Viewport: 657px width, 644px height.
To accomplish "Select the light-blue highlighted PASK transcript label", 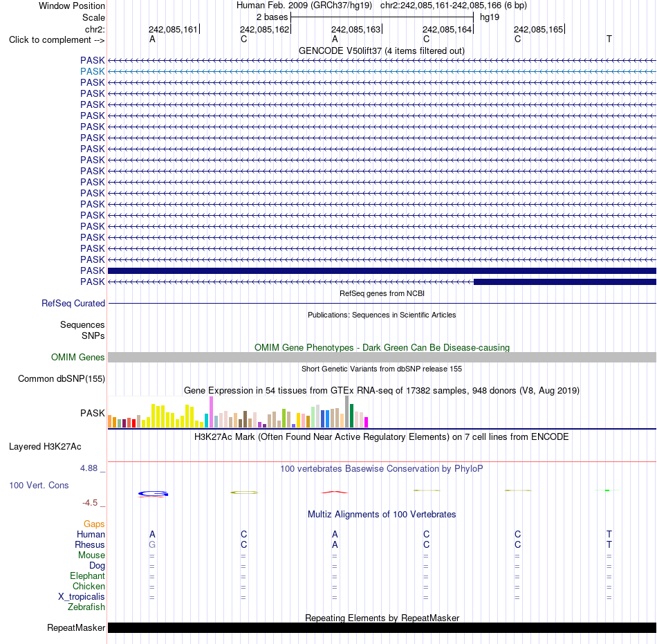I will [x=92, y=72].
